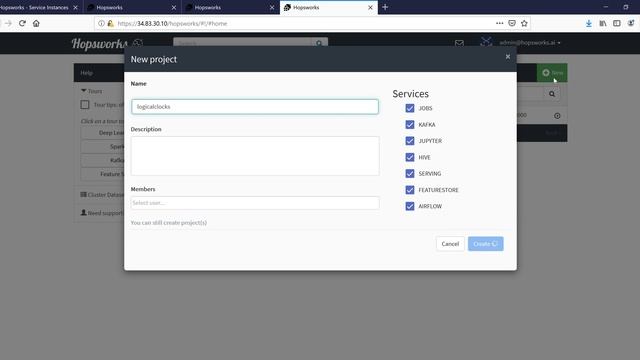Click the search magnifier in the projects panel
The image size is (640, 360).
552,94
